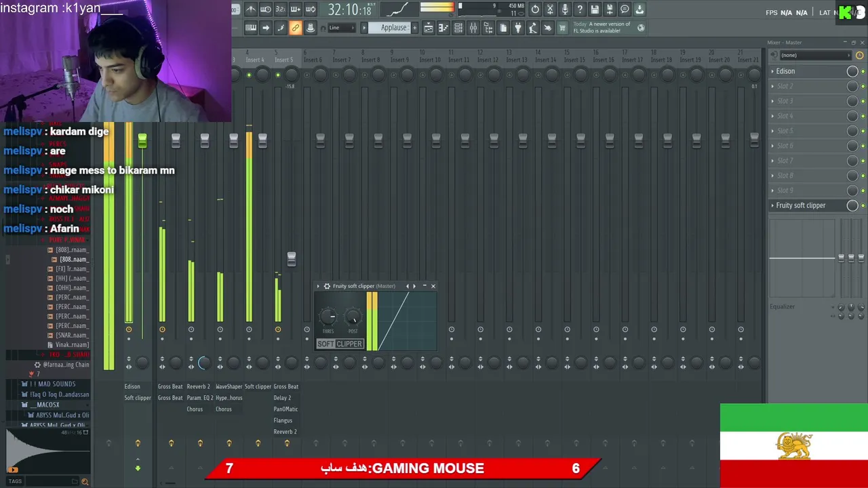This screenshot has height=488, width=868.
Task: Select the Insert 10 mixer track label
Action: [429, 60]
